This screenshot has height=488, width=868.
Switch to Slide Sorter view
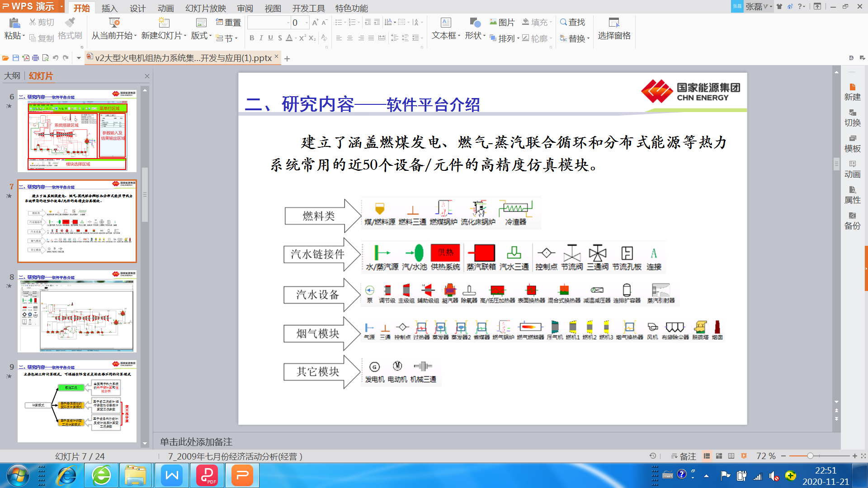[x=719, y=456]
